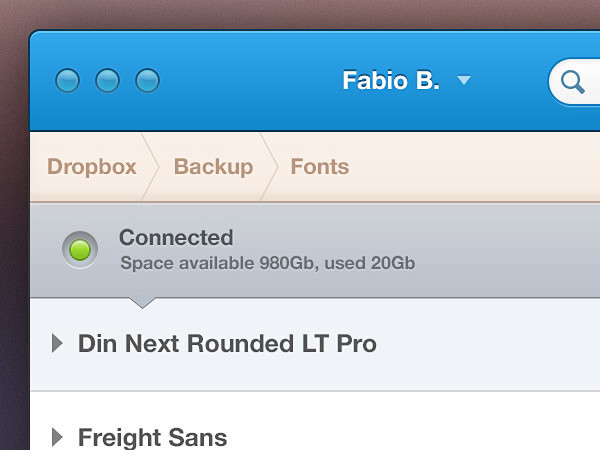Click the Connected status label
Viewport: 600px width, 450px height.
point(176,238)
